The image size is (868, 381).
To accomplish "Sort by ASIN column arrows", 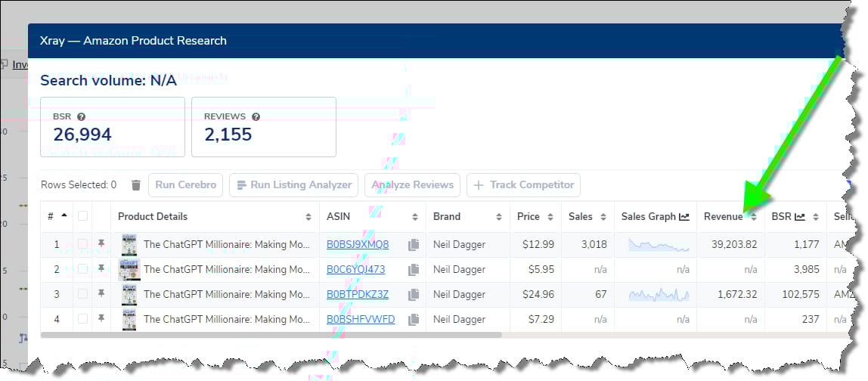I will point(414,217).
